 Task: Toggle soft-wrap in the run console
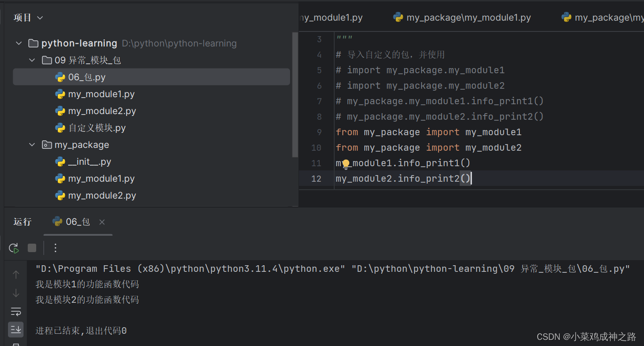tap(16, 311)
